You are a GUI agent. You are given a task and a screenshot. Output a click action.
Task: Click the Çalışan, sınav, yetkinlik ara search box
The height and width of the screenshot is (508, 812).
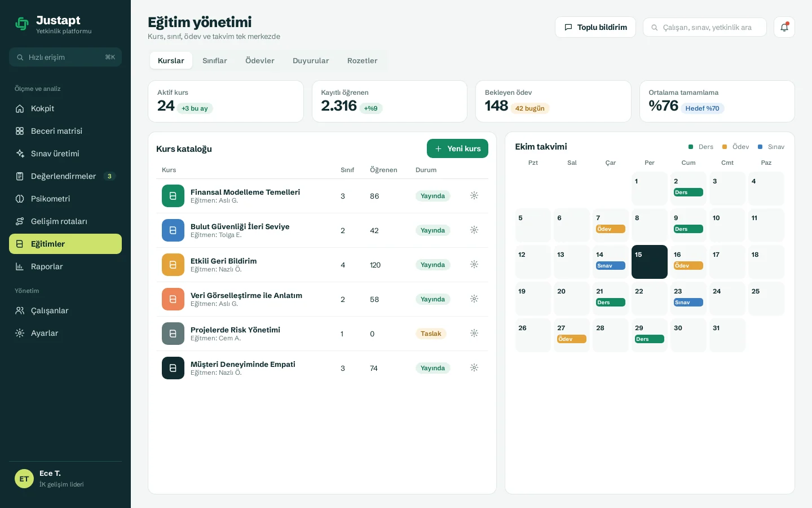click(x=705, y=27)
